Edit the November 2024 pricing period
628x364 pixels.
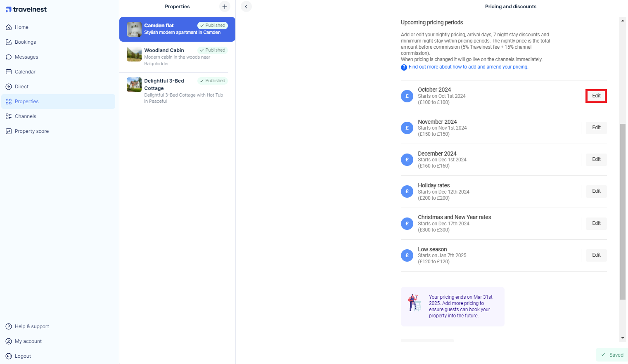[x=596, y=128]
